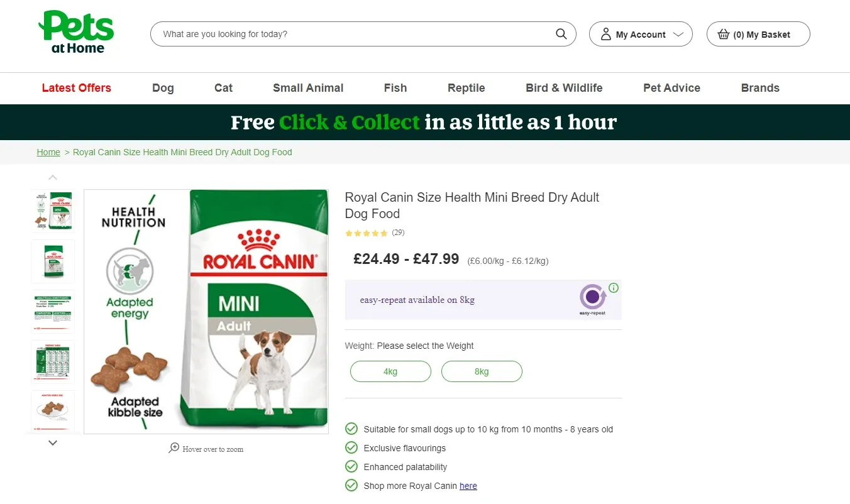Open the Pet Advice menu item

[671, 88]
